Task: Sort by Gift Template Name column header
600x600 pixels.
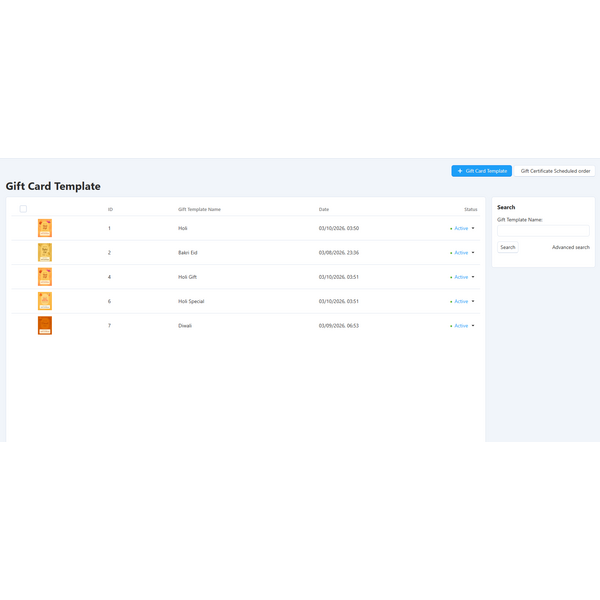Action: (199, 209)
